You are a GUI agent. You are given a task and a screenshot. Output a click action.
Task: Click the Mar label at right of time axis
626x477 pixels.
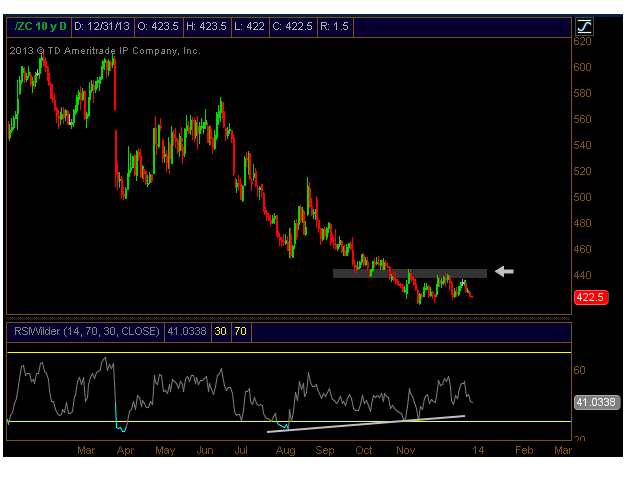click(x=563, y=450)
